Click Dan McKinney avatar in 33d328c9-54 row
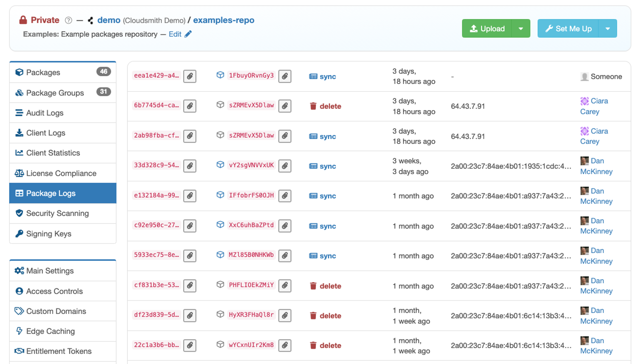The height and width of the screenshot is (364, 640). 584,161
